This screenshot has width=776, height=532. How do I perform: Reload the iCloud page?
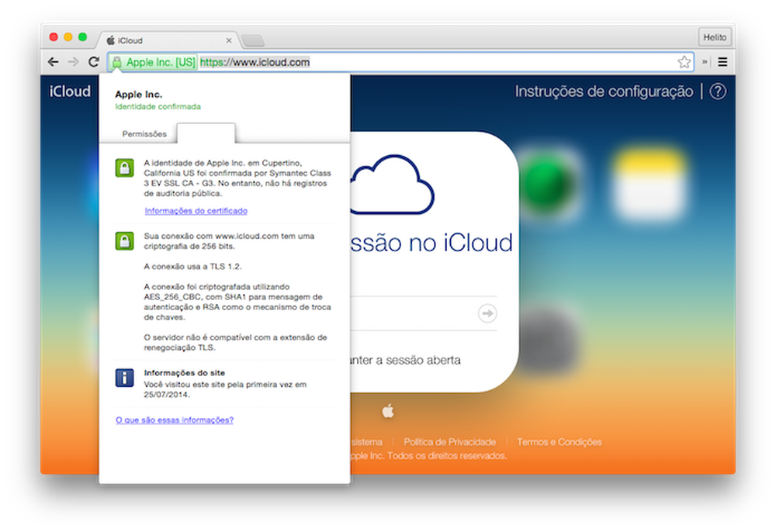pos(94,62)
